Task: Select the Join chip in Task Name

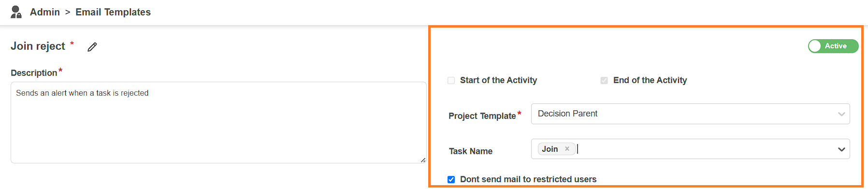Action: click(550, 149)
